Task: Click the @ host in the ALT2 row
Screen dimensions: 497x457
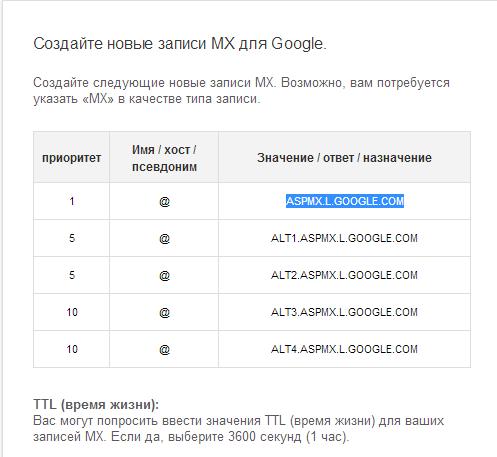Action: pos(164,275)
